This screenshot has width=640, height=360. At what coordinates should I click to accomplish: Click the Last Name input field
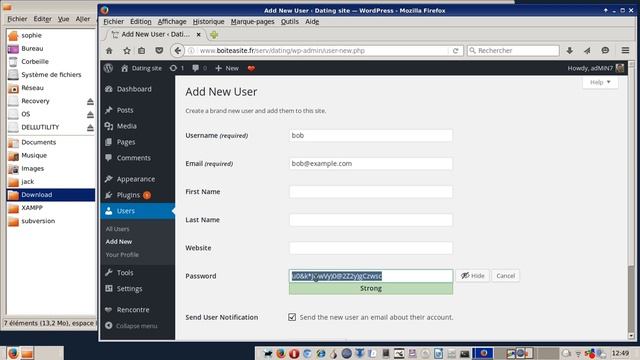pyautogui.click(x=371, y=220)
